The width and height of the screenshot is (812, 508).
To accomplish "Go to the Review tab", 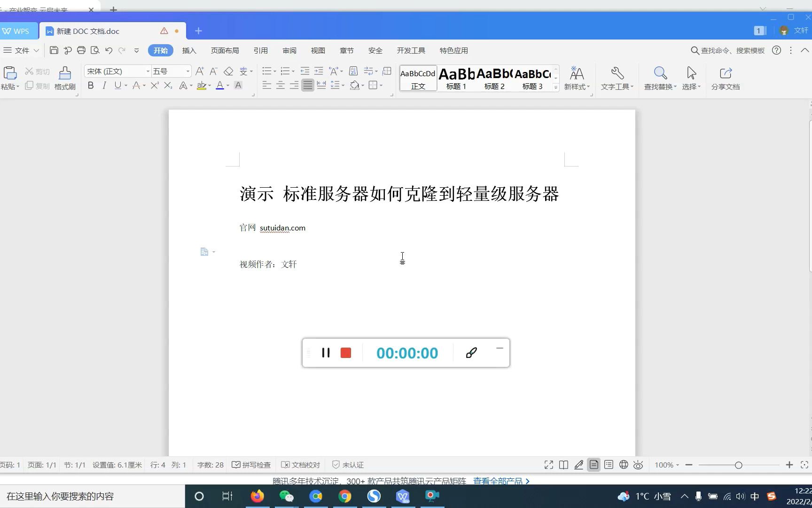I will tap(289, 50).
